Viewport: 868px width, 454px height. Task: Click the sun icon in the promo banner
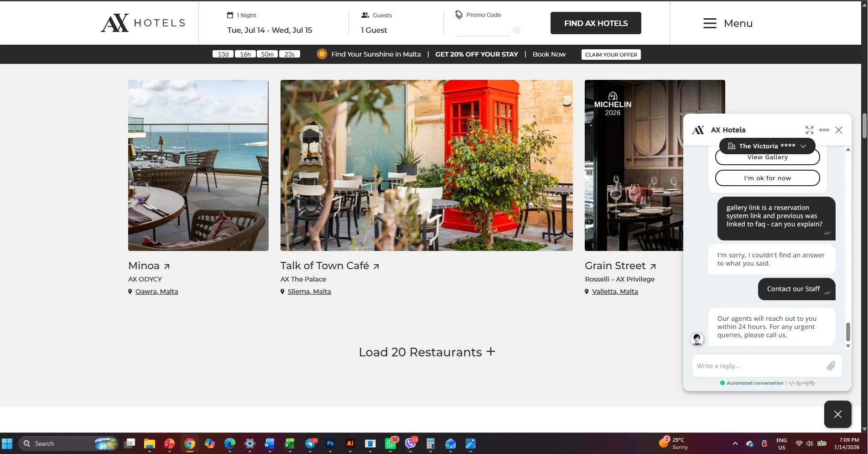click(x=322, y=54)
